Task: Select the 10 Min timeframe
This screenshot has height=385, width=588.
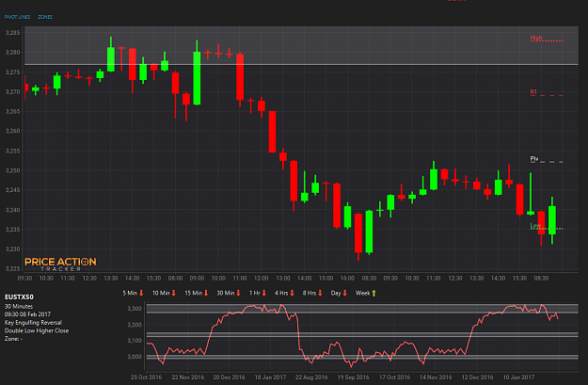Action: coord(161,293)
